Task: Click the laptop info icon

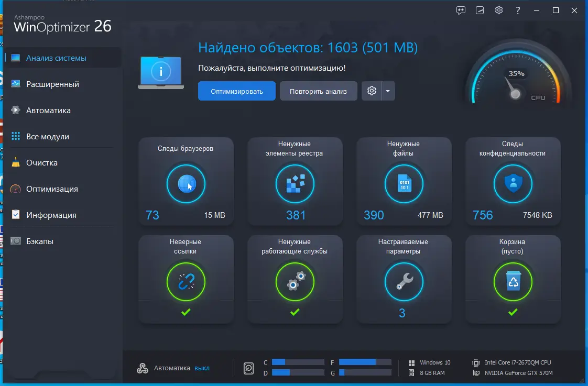Action: [x=161, y=72]
